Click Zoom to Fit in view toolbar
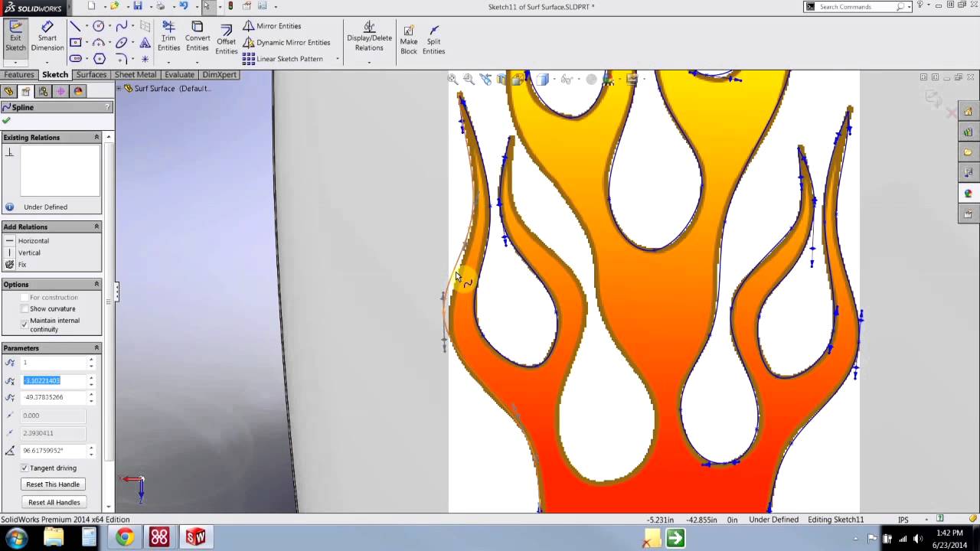980x551 pixels. click(x=453, y=79)
